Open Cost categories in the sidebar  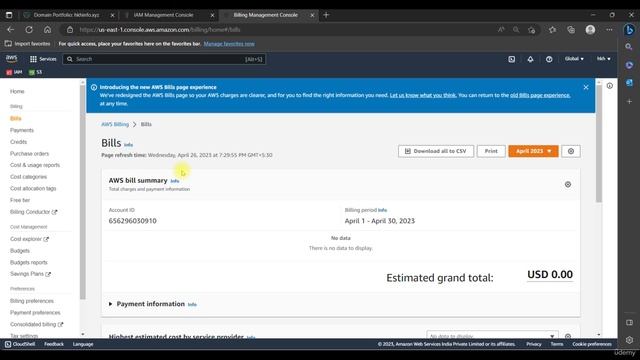tap(29, 177)
